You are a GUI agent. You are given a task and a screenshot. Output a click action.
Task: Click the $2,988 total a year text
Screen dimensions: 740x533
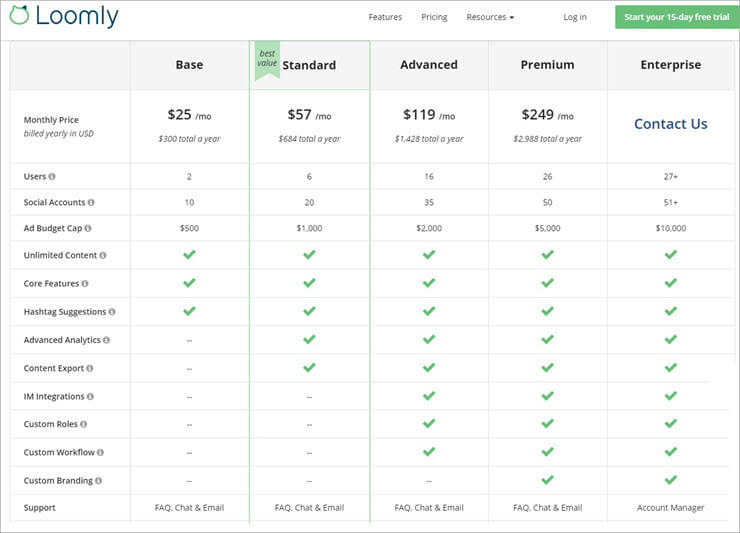point(547,139)
